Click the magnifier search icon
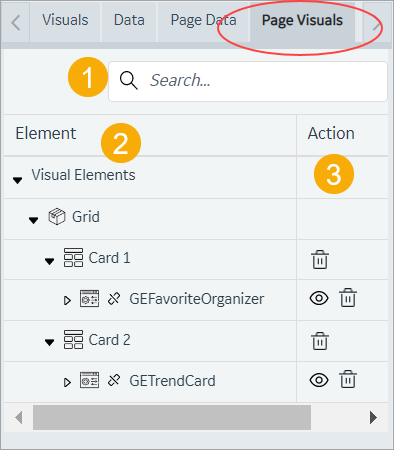The image size is (394, 450). [x=129, y=81]
